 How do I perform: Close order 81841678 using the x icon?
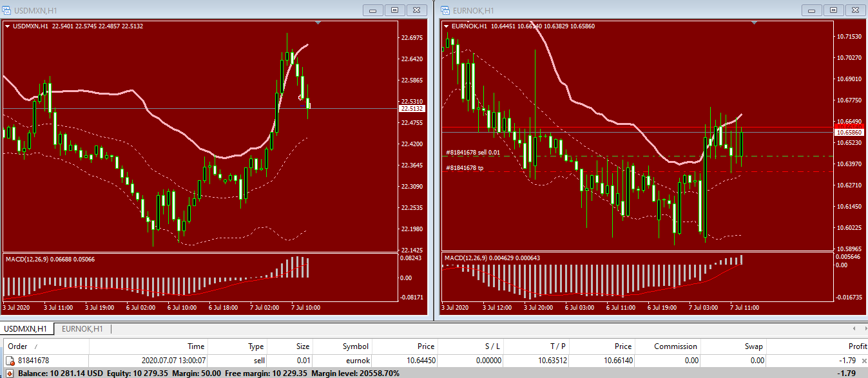tap(864, 361)
